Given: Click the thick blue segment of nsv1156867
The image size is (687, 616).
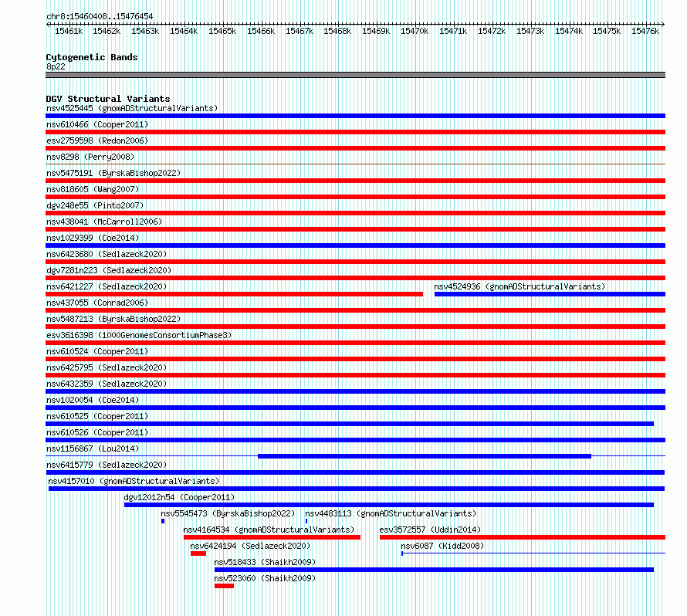Looking at the screenshot, I should point(425,456).
